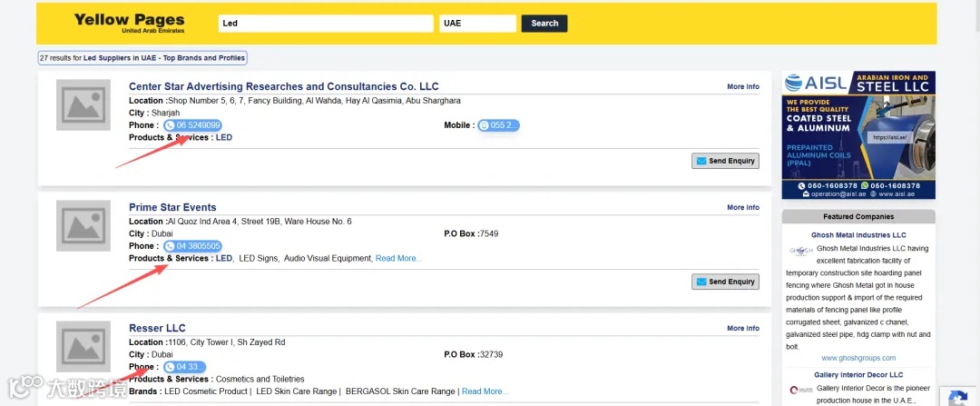
Task: Expand Read More in Prime Star services
Action: [x=398, y=258]
